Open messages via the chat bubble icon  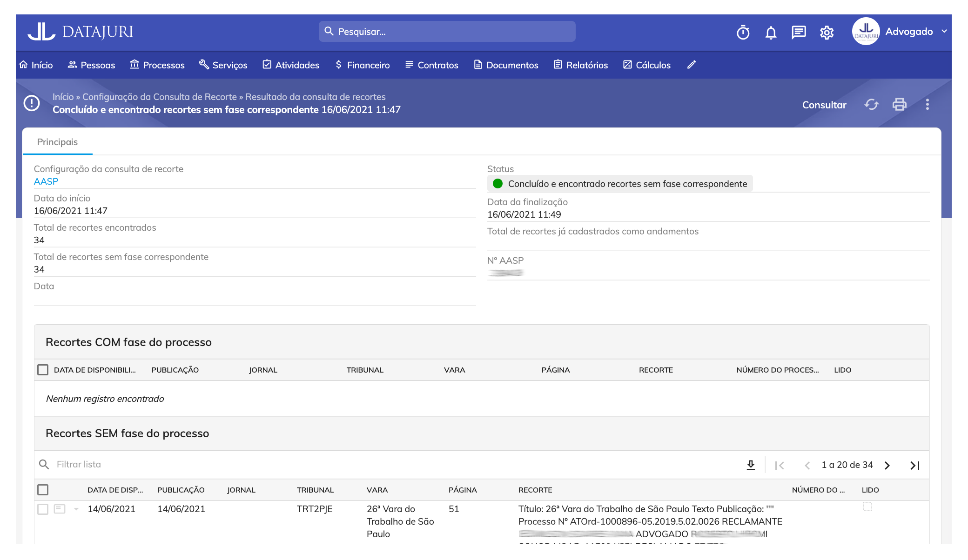pos(799,33)
